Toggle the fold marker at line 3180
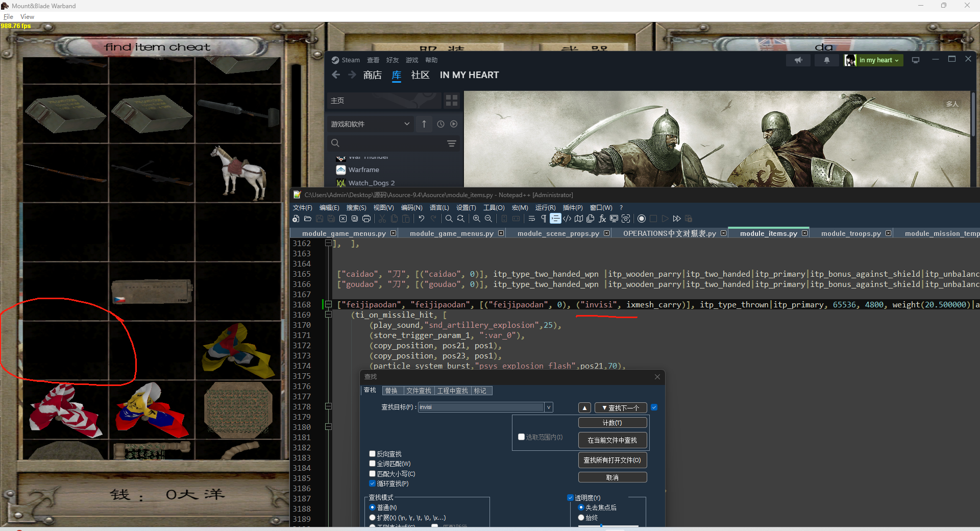This screenshot has height=531, width=980. click(328, 427)
